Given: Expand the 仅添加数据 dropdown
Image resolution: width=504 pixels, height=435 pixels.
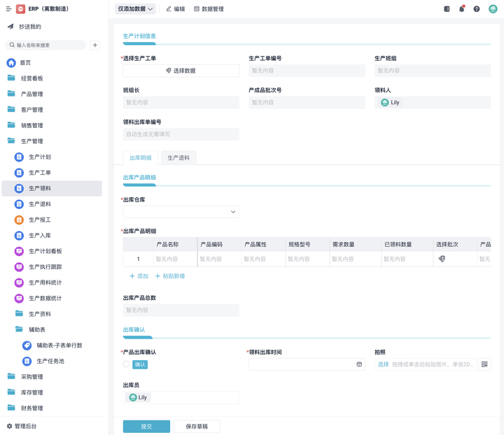Looking at the screenshot, I should coord(135,9).
